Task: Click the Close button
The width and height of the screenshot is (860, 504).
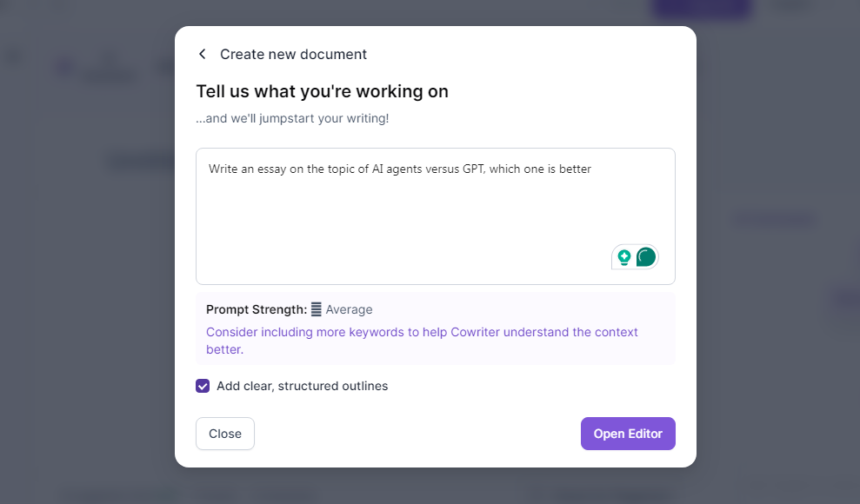Action: tap(225, 434)
